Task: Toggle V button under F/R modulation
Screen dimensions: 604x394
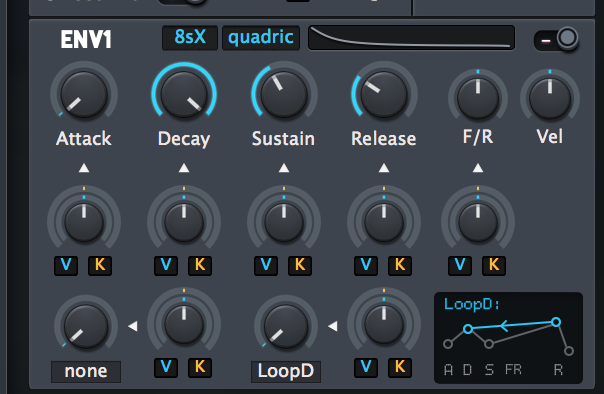Action: point(460,265)
